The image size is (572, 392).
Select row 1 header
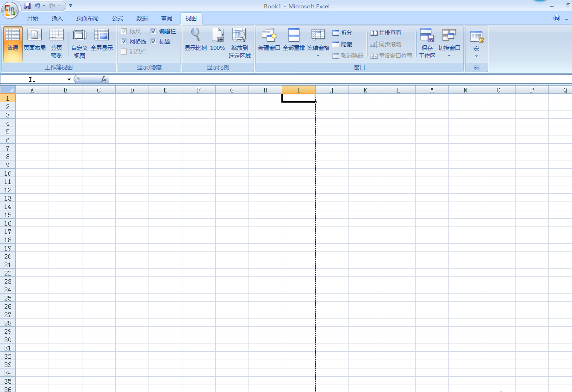8,98
